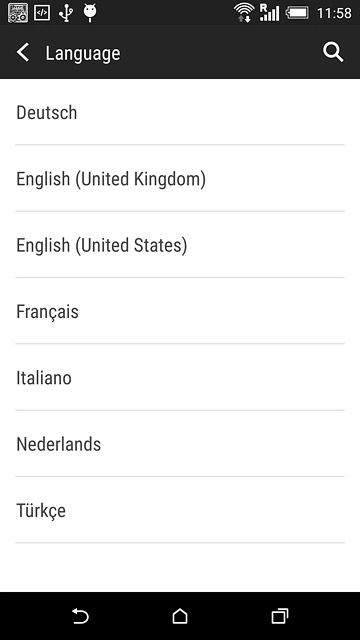The width and height of the screenshot is (360, 640).
Task: Tap the code brackets notification icon
Action: point(42,13)
